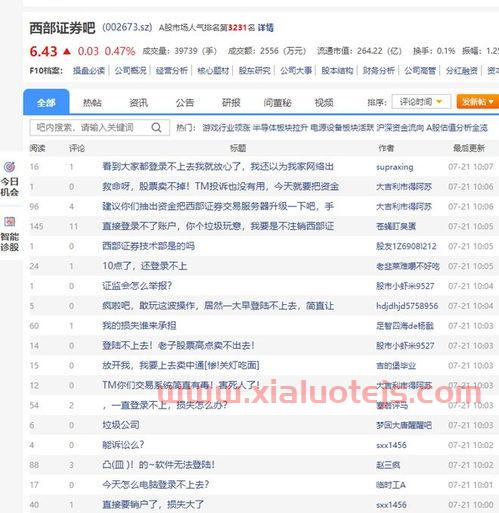Viewport: 499px width, 513px height.
Task: Open author profile 股友1Z6908I212
Action: click(406, 246)
